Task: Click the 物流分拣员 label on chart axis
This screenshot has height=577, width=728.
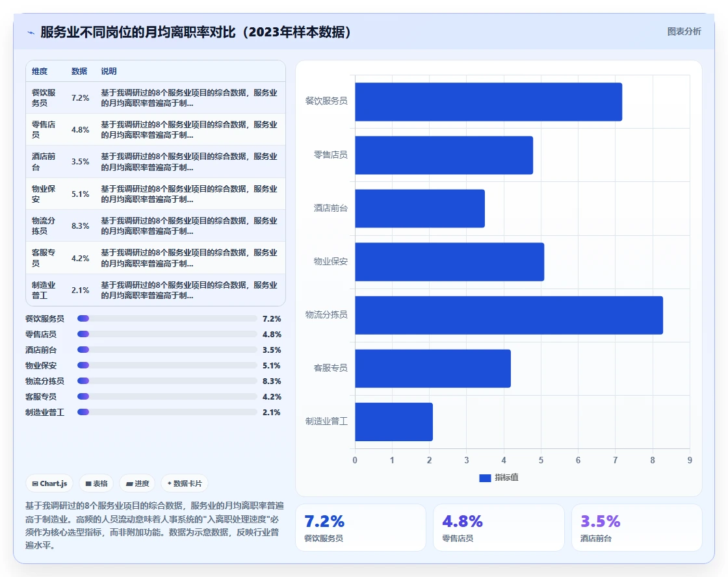Action: pos(326,314)
